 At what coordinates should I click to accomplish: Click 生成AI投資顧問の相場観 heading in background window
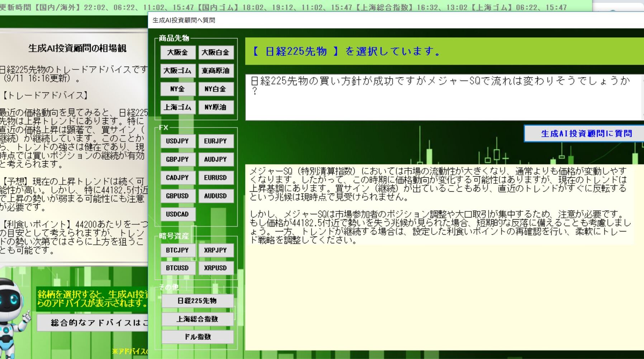click(x=77, y=48)
